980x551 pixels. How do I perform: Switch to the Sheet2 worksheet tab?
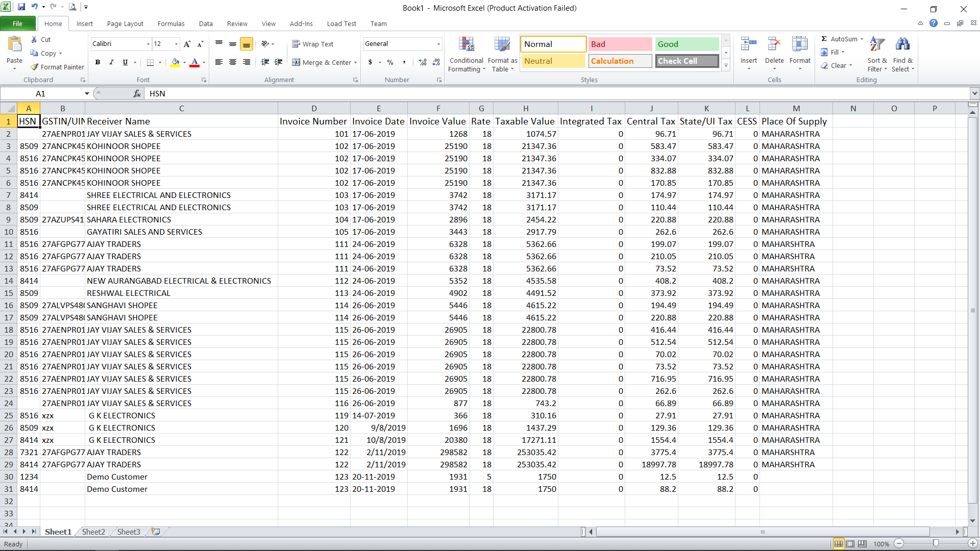[x=93, y=532]
